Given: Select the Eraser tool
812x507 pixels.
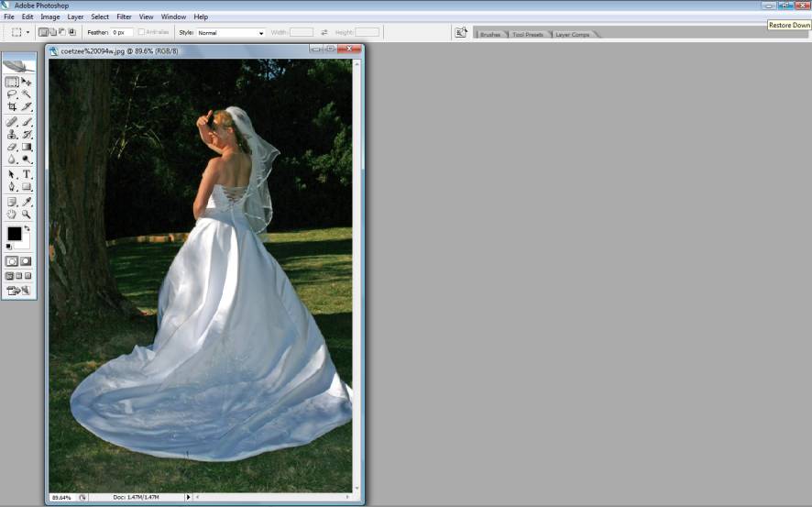Looking at the screenshot, I should (x=12, y=147).
